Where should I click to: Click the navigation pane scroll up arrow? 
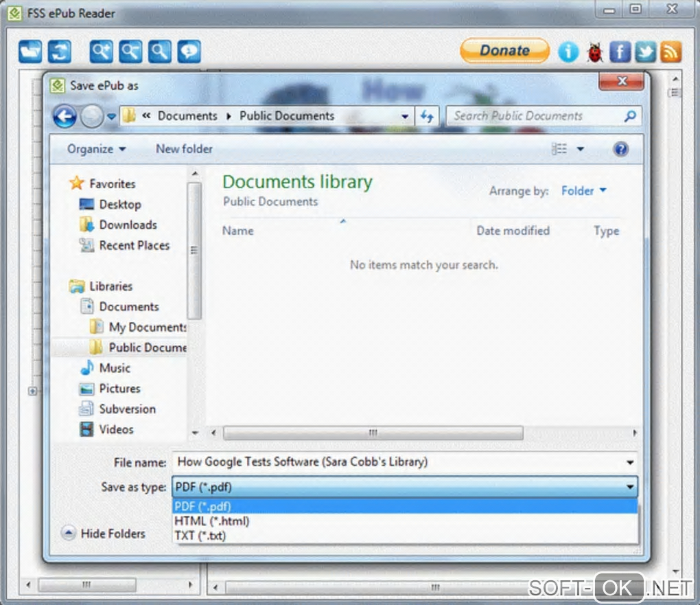(x=194, y=174)
